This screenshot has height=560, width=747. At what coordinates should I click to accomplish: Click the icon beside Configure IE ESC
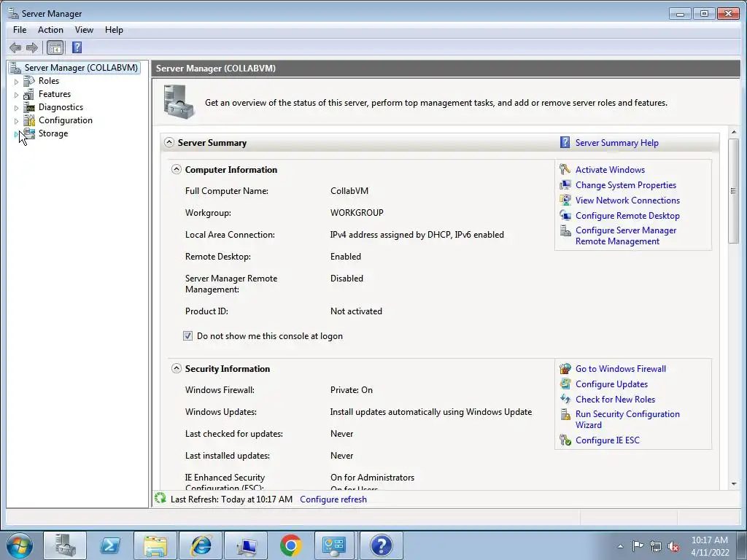[x=565, y=440]
